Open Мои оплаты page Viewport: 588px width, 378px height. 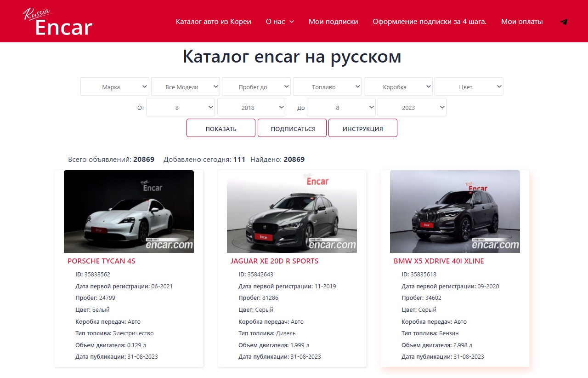click(522, 22)
